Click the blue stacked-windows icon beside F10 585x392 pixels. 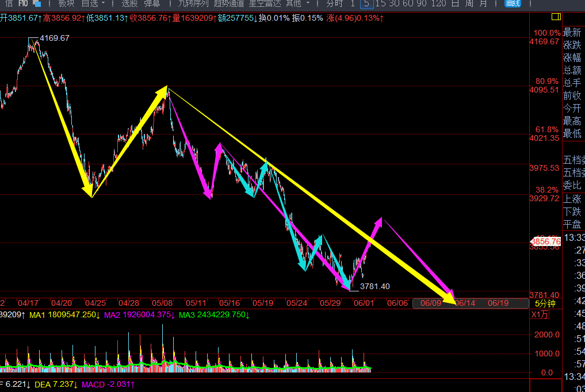point(37,3)
